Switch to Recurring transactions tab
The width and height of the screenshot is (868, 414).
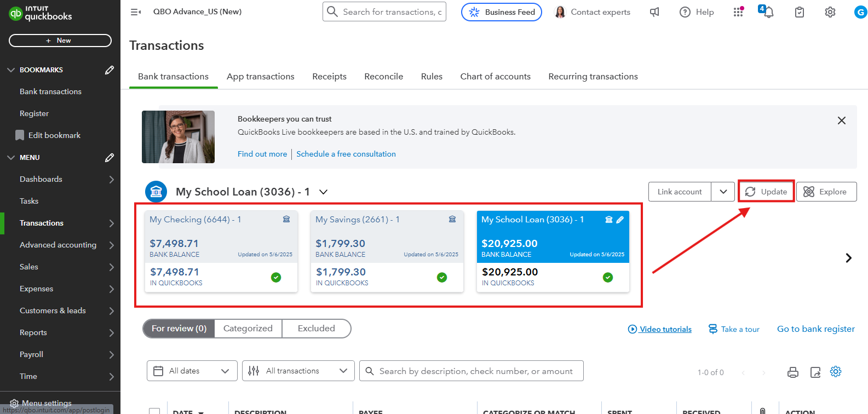(593, 77)
